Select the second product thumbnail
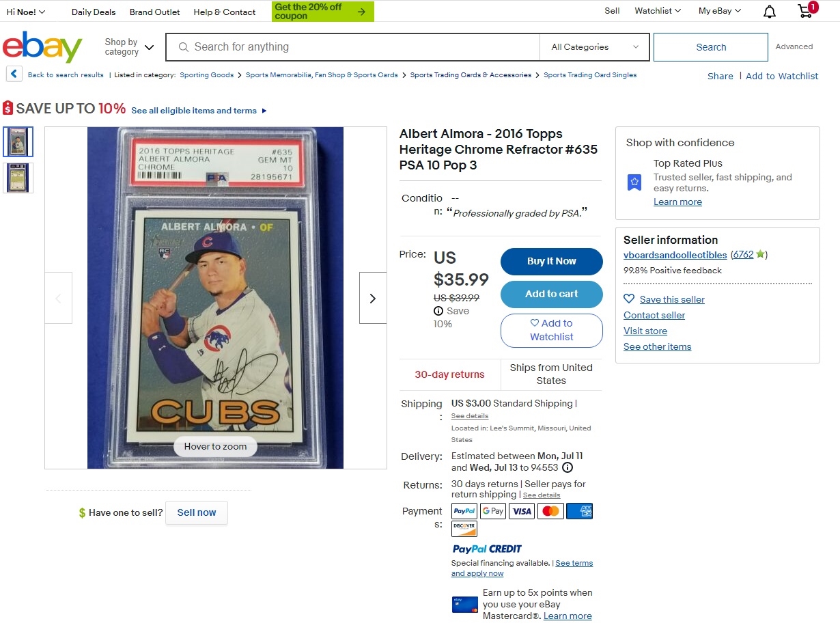 point(18,178)
